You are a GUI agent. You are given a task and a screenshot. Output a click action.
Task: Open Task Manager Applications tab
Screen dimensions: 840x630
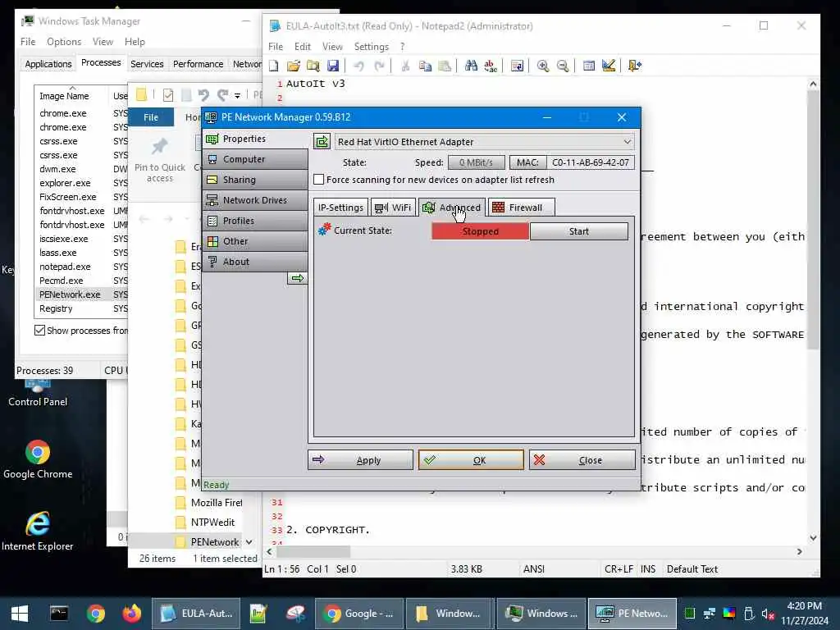coord(48,64)
